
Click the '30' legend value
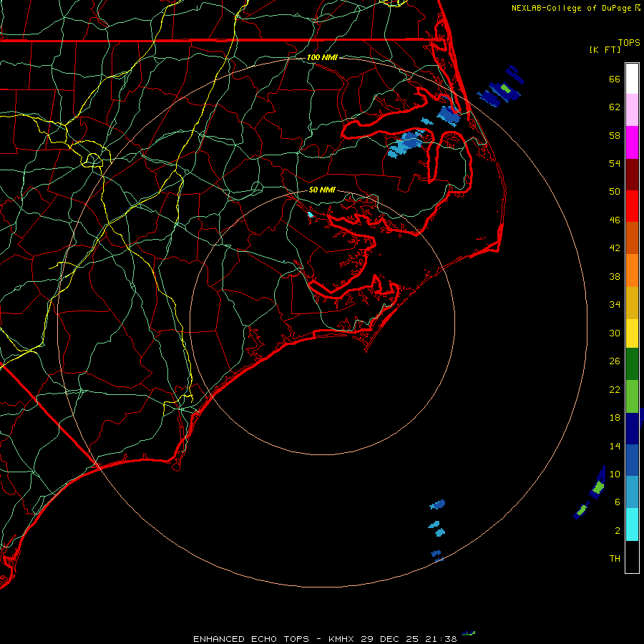click(x=615, y=333)
